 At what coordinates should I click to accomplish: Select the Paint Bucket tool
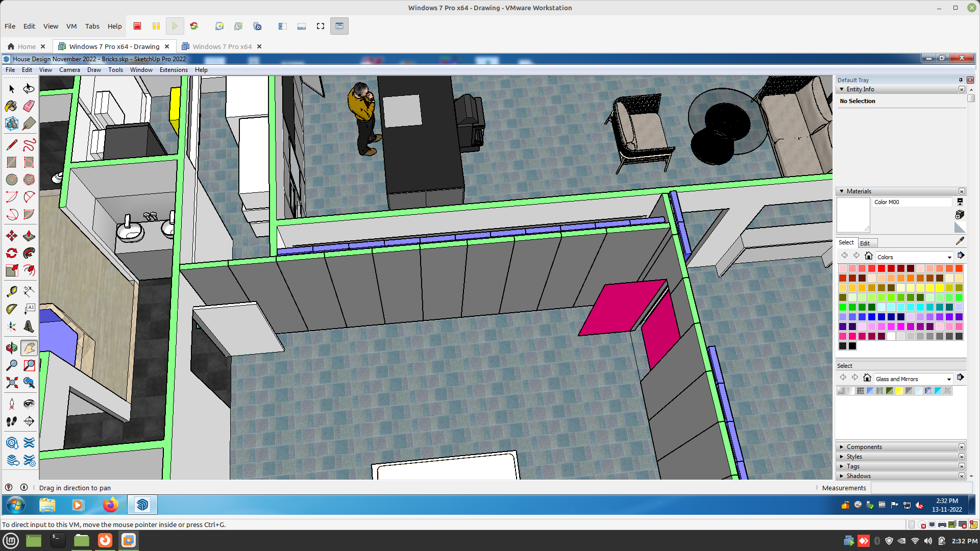click(11, 106)
